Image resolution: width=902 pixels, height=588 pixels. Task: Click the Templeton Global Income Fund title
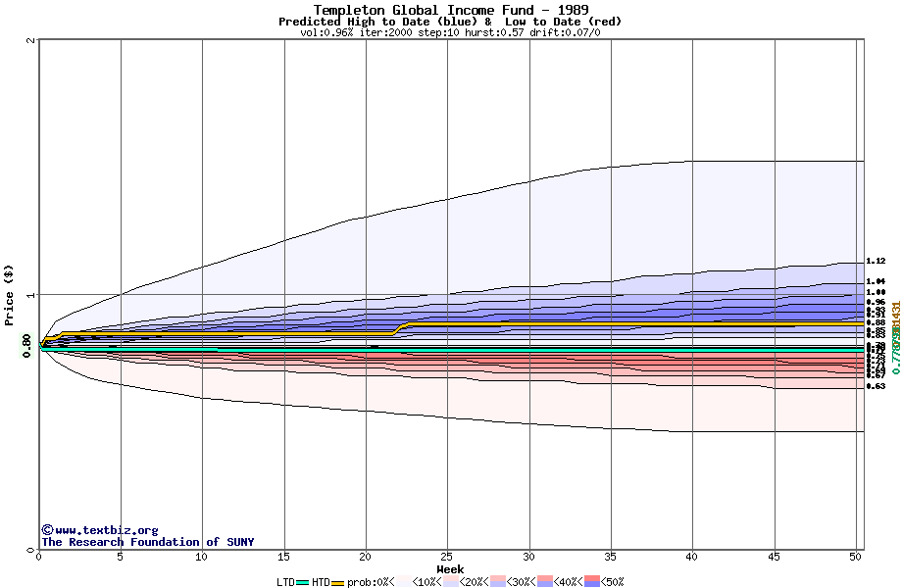[x=451, y=10]
